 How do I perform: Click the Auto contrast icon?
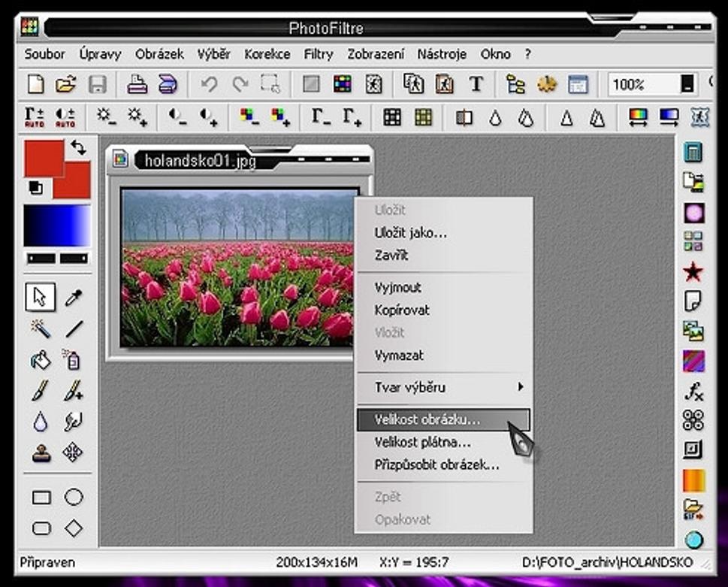point(65,117)
